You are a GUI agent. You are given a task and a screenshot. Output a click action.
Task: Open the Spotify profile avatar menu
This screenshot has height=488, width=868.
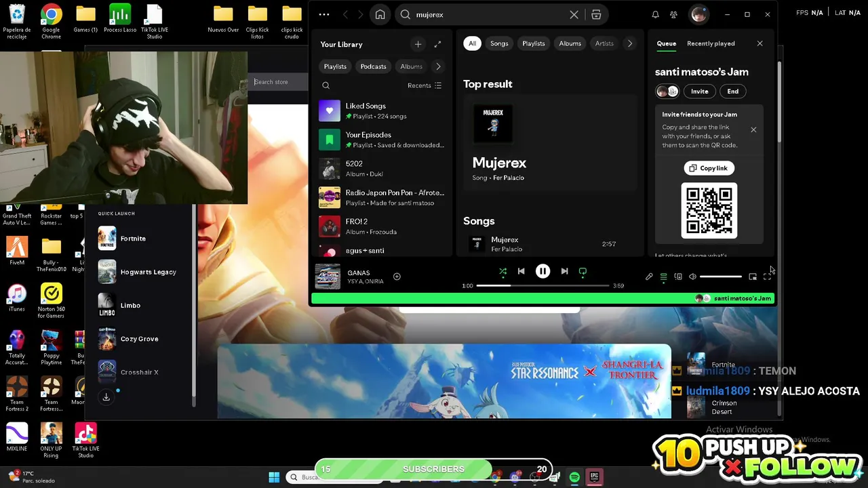tap(699, 14)
